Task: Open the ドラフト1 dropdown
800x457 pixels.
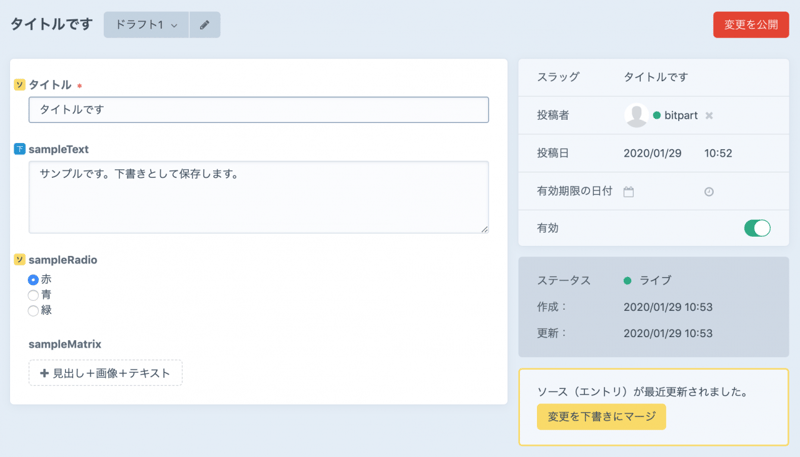Action: coord(146,25)
